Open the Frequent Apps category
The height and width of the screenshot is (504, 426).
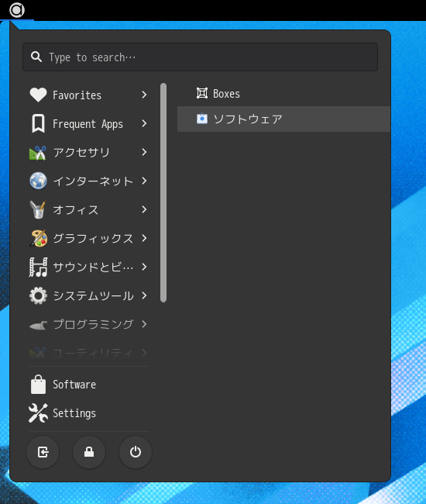pyautogui.click(x=89, y=124)
